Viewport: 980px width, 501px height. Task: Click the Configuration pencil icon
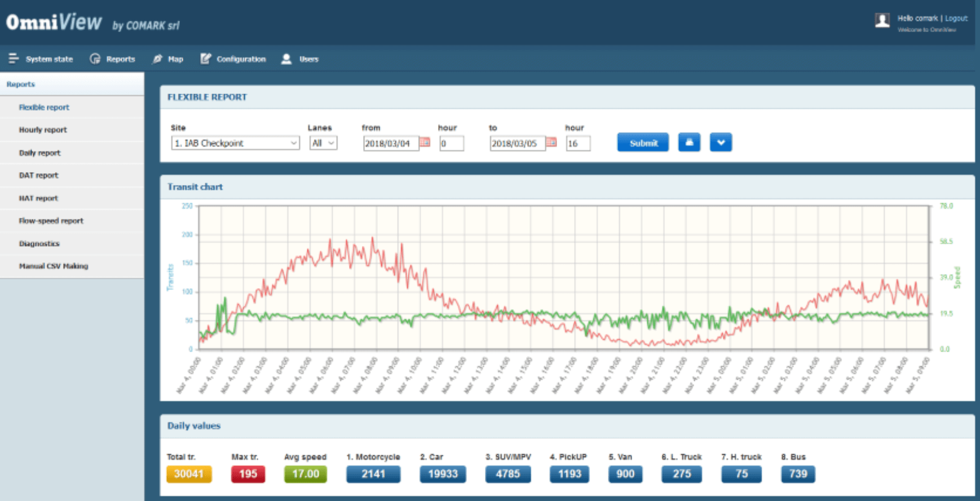[206, 59]
